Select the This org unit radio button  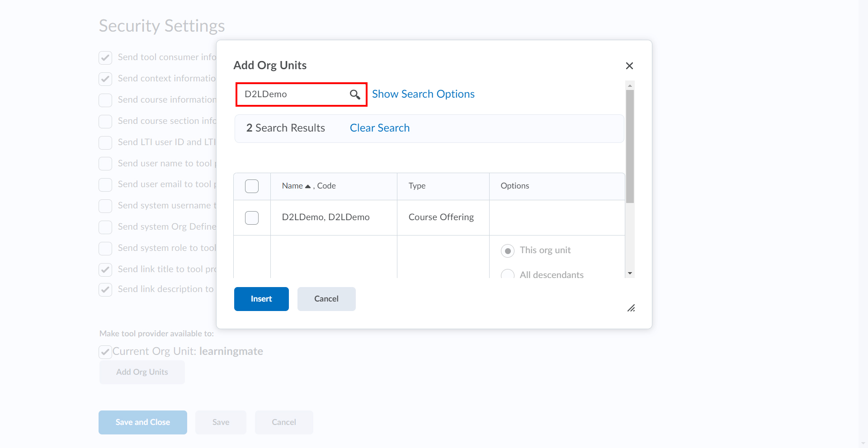[x=508, y=251]
